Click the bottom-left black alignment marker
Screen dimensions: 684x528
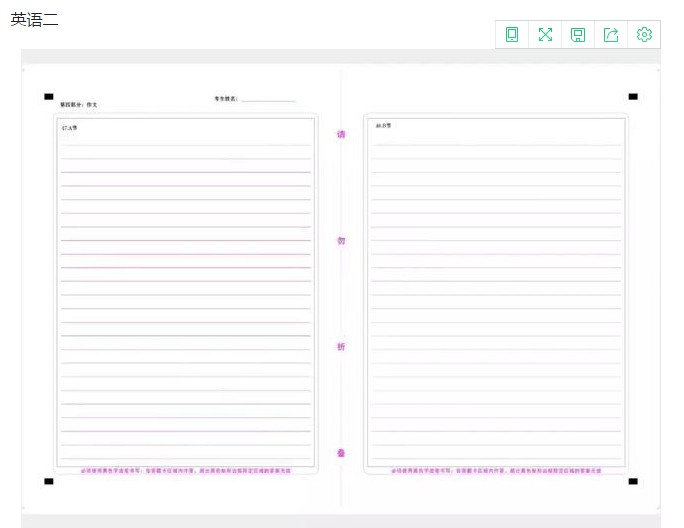point(49,481)
